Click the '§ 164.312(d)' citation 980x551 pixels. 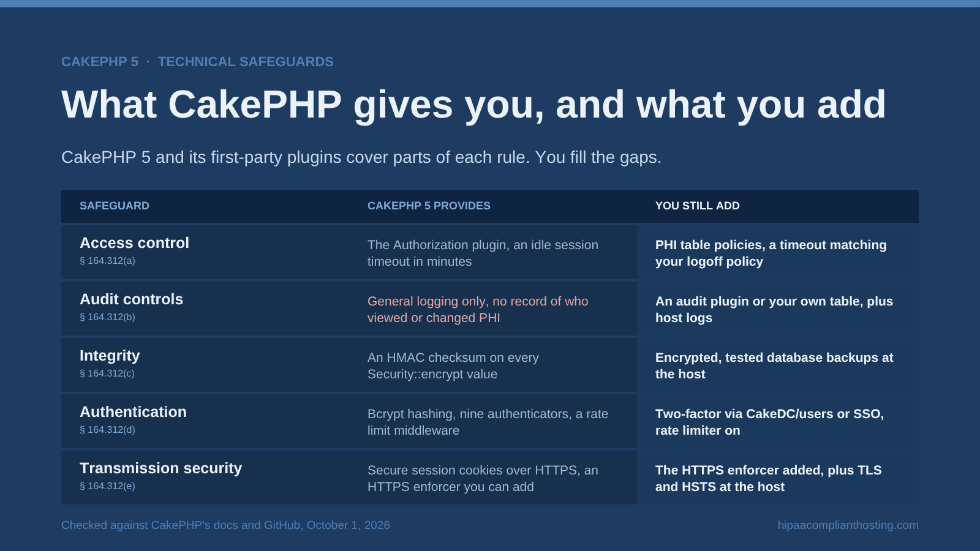click(x=107, y=430)
